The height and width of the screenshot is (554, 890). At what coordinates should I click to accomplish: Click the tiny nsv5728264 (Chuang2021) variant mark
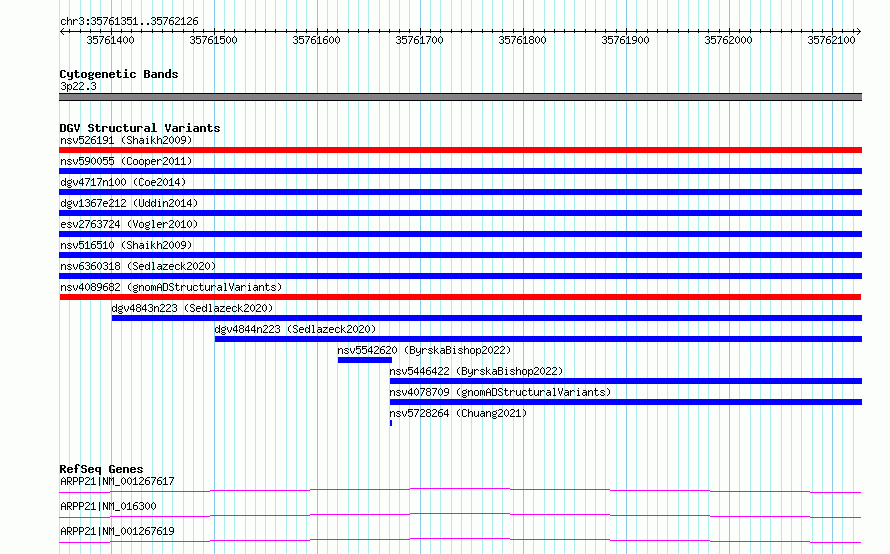point(391,423)
